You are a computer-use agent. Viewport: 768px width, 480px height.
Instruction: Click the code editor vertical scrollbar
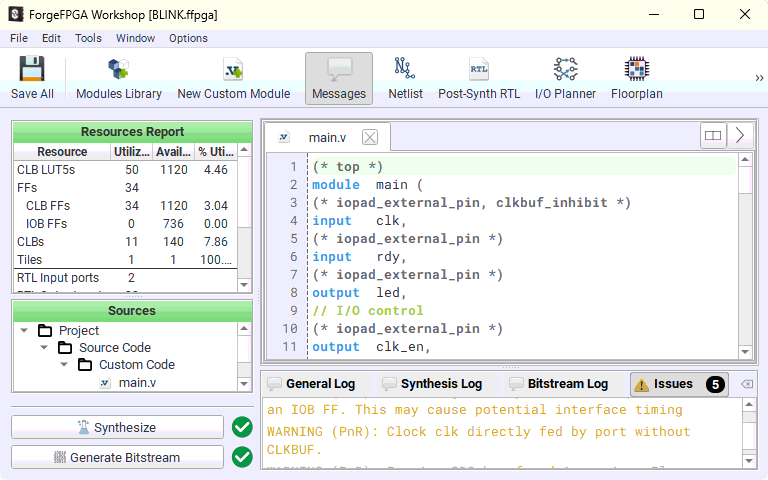coord(744,260)
